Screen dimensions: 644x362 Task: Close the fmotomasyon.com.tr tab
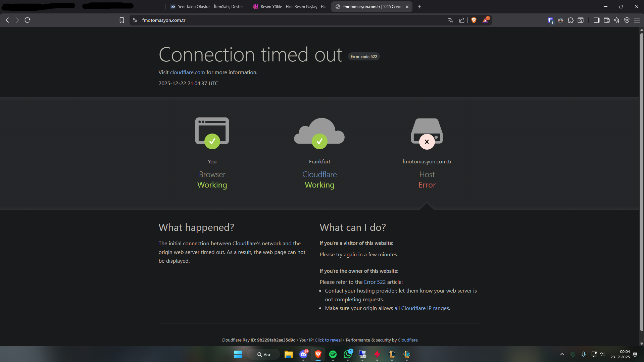pos(407,7)
